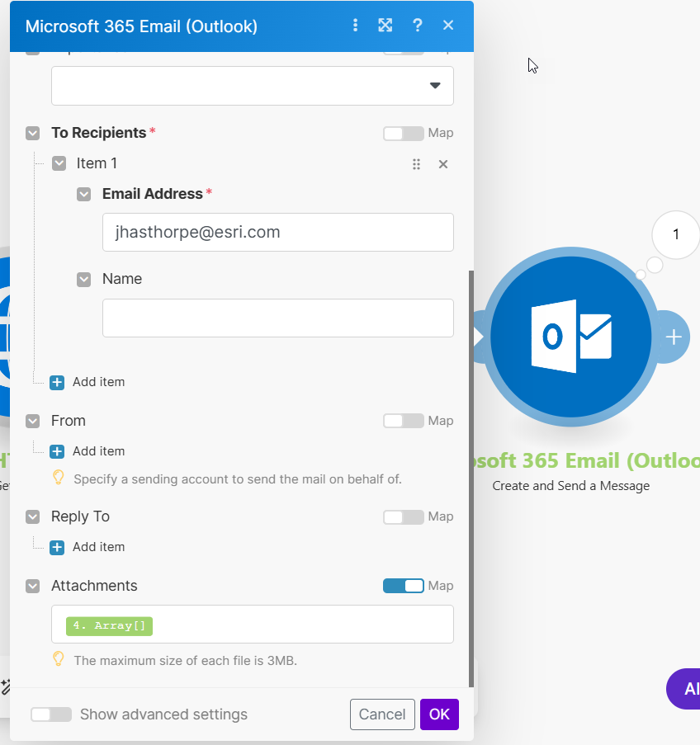Image resolution: width=700 pixels, height=745 pixels.
Task: Click the Outlook module circle icon
Action: [x=571, y=337]
